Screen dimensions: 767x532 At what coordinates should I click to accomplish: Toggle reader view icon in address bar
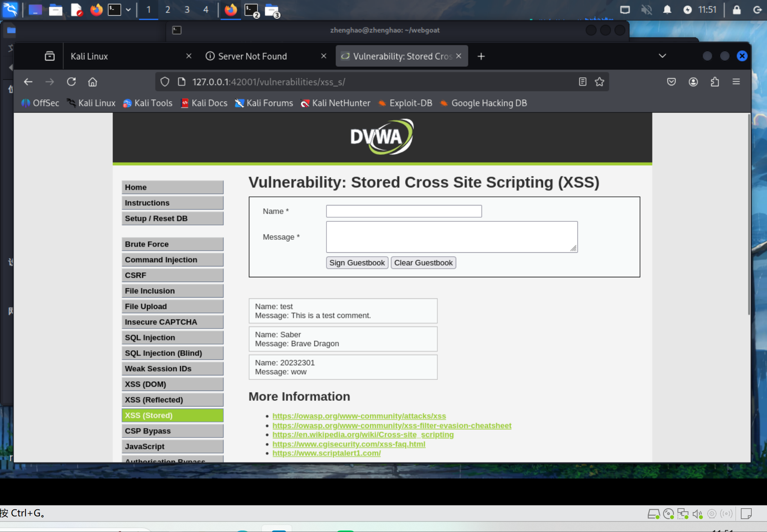pyautogui.click(x=582, y=82)
